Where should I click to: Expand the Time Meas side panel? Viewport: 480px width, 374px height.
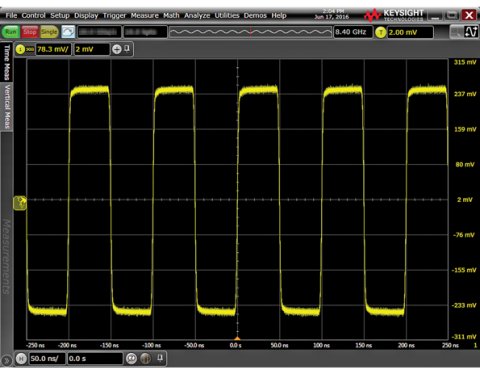point(7,62)
